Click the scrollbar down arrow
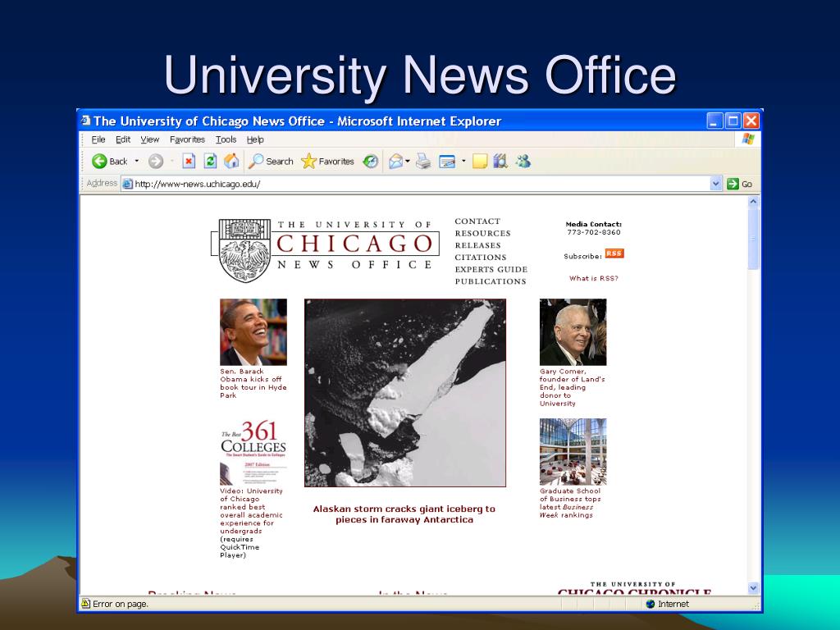The width and height of the screenshot is (840, 630). 753,587
